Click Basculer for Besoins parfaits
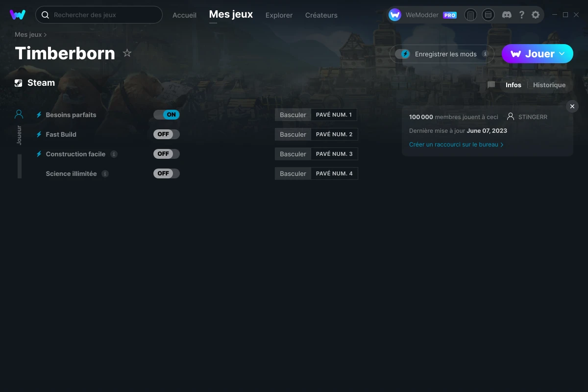This screenshot has height=392, width=588. 293,115
